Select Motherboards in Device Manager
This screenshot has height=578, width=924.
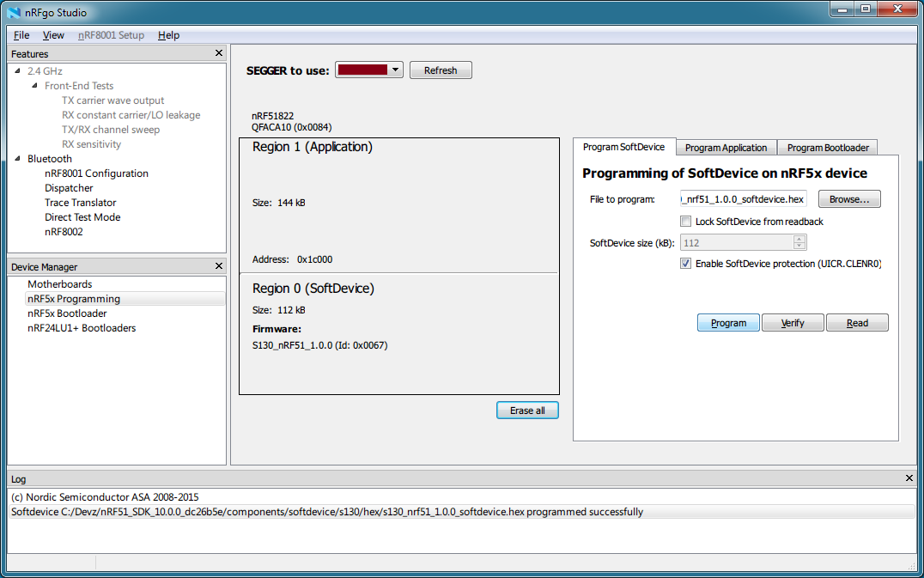coord(59,284)
